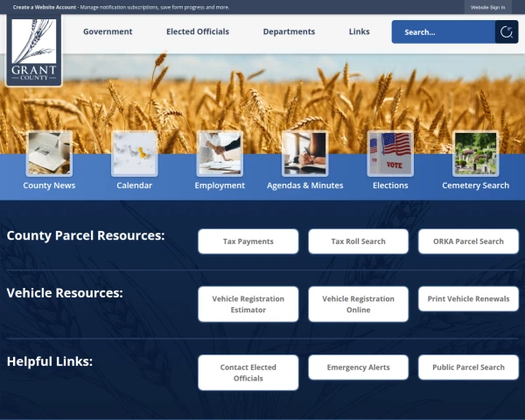This screenshot has width=525, height=420.
Task: Open the Public Parcel Search button
Action: [468, 367]
